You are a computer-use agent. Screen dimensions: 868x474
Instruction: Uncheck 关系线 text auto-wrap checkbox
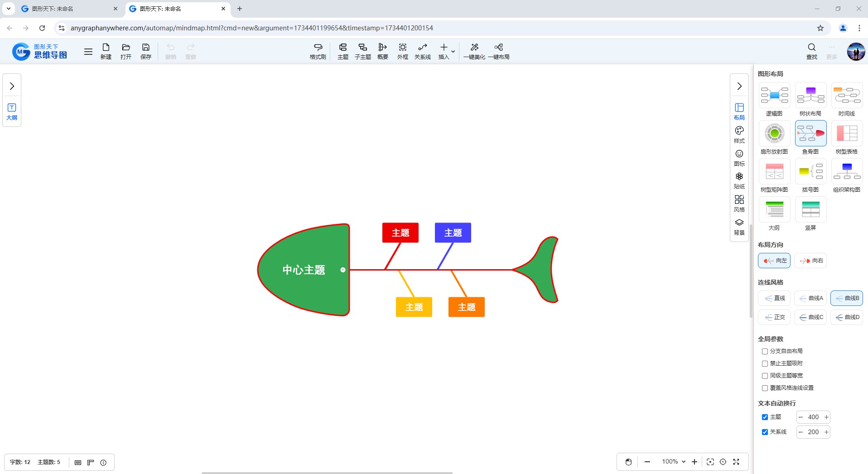coord(765,432)
